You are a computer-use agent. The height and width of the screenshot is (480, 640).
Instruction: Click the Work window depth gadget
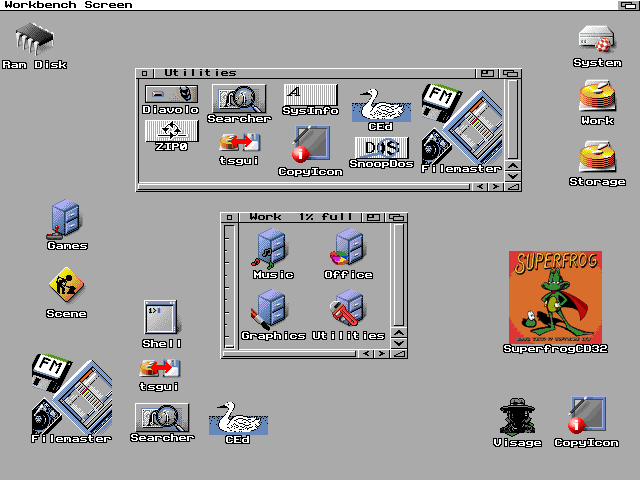coord(397,217)
